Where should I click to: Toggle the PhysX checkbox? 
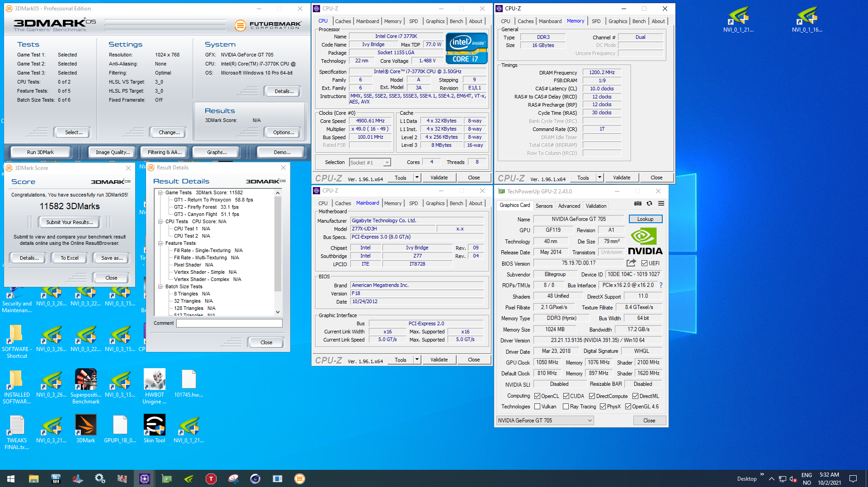[x=603, y=407]
